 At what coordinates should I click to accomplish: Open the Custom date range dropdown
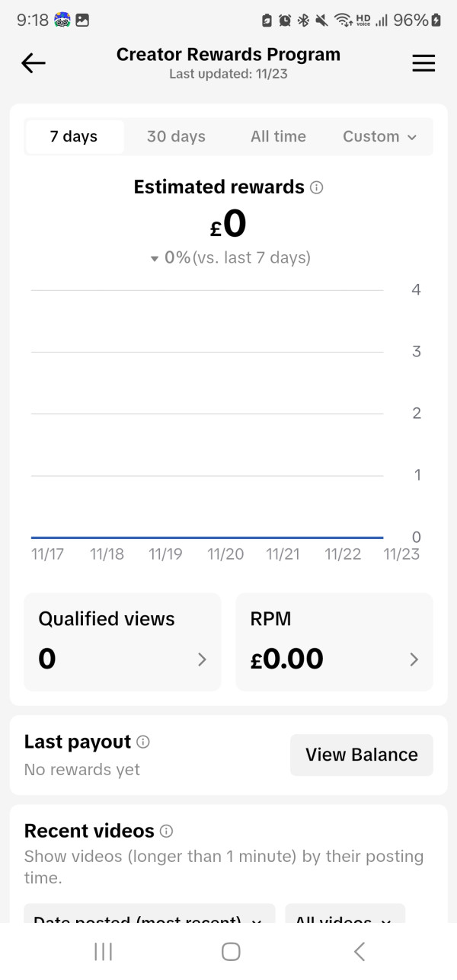[379, 137]
